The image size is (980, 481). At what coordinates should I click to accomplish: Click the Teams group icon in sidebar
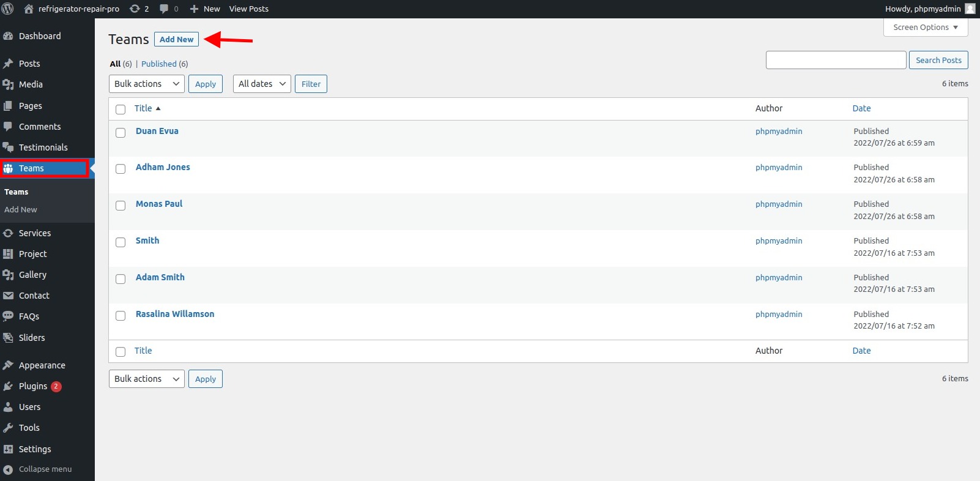(x=8, y=168)
